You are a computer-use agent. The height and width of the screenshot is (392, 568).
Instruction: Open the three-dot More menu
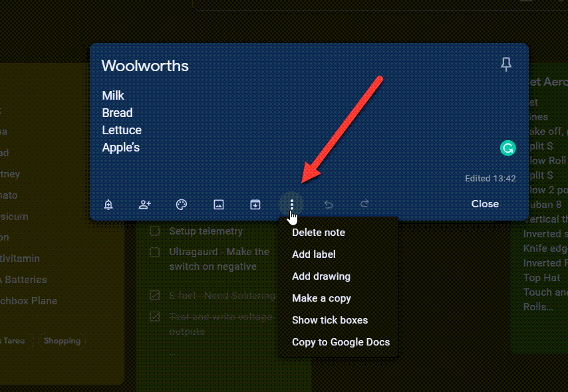tap(291, 205)
